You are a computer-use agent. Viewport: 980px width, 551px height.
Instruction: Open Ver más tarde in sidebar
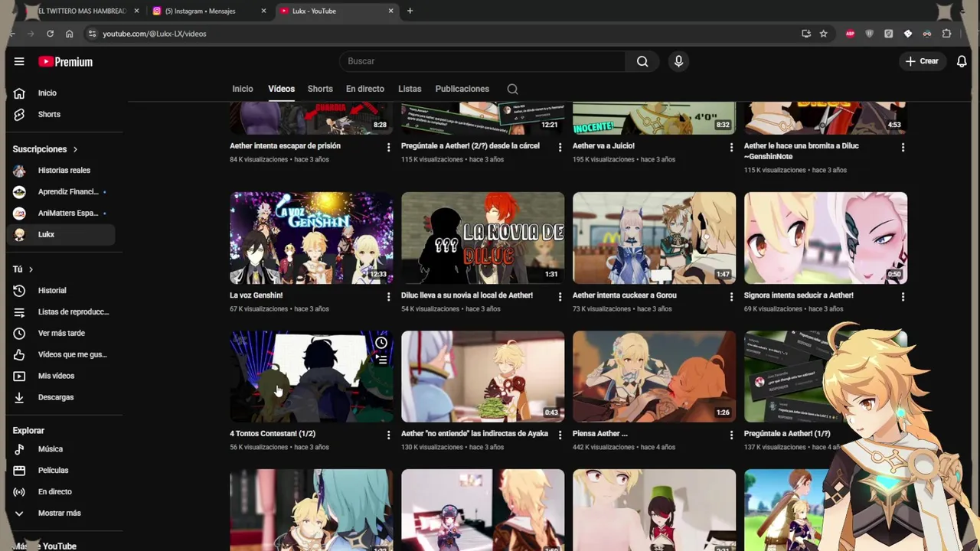[61, 333]
